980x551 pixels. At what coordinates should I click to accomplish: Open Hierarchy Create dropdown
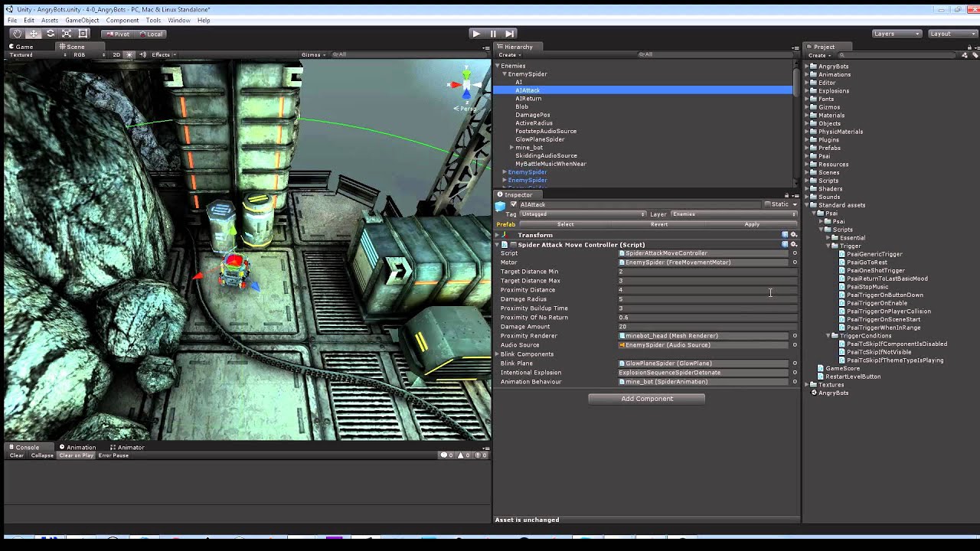509,55
